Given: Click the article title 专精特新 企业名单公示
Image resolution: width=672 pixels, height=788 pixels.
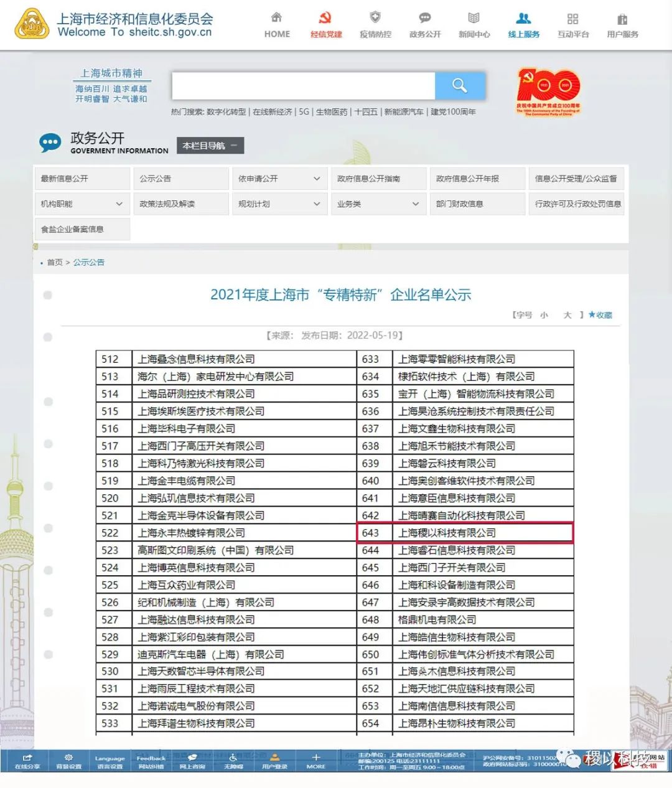Looking at the screenshot, I should 340,295.
